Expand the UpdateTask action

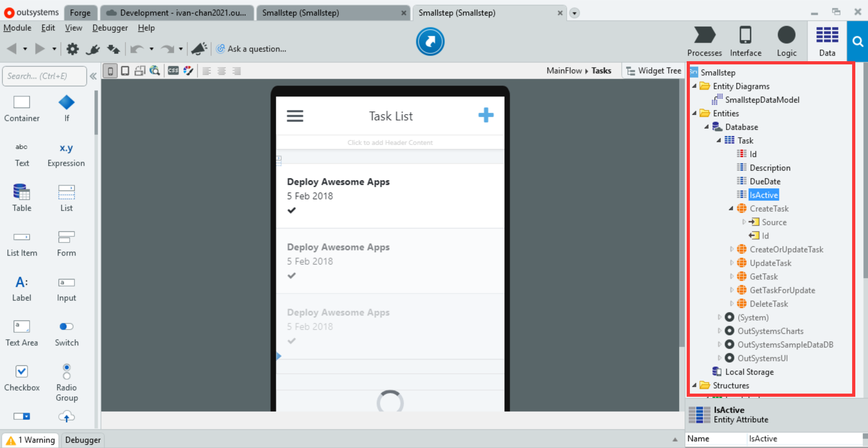click(731, 263)
